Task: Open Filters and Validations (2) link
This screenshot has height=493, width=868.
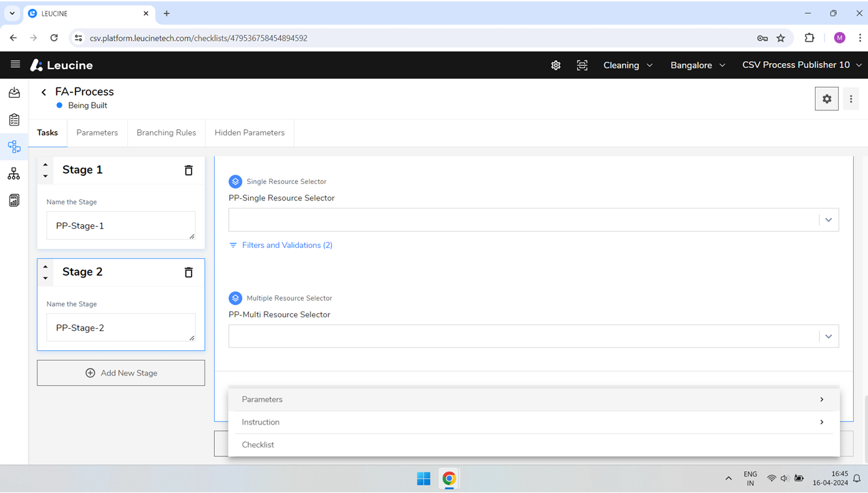Action: coord(287,245)
